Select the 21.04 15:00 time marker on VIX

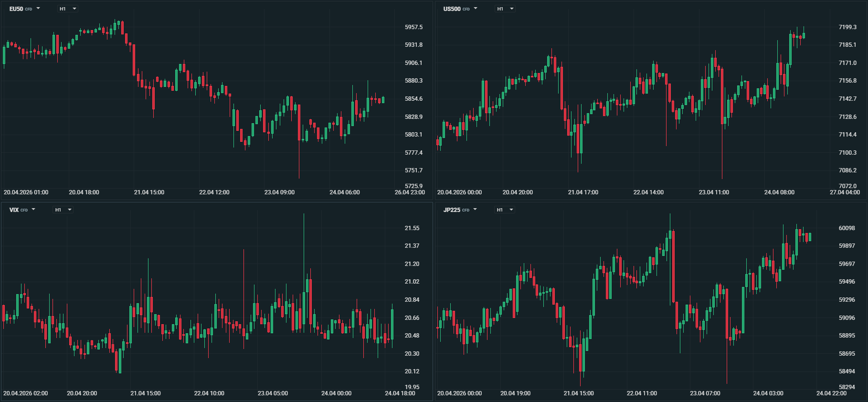point(146,393)
